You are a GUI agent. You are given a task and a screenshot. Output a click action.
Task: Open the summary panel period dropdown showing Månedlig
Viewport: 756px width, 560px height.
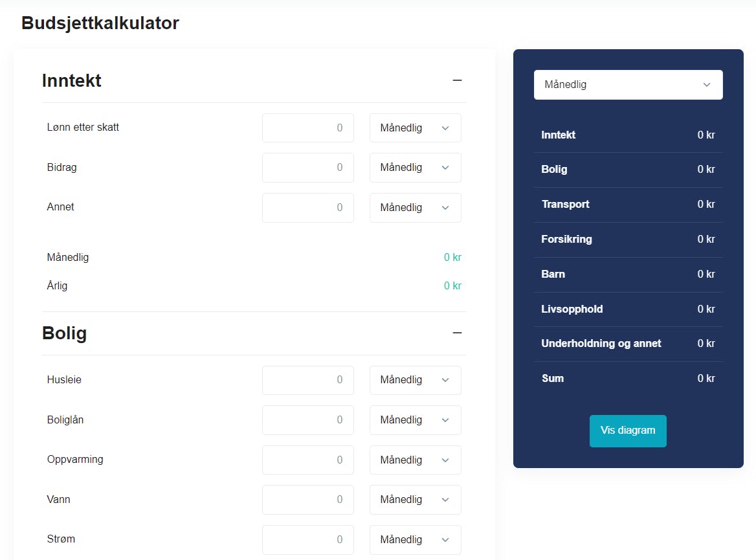[x=628, y=85]
